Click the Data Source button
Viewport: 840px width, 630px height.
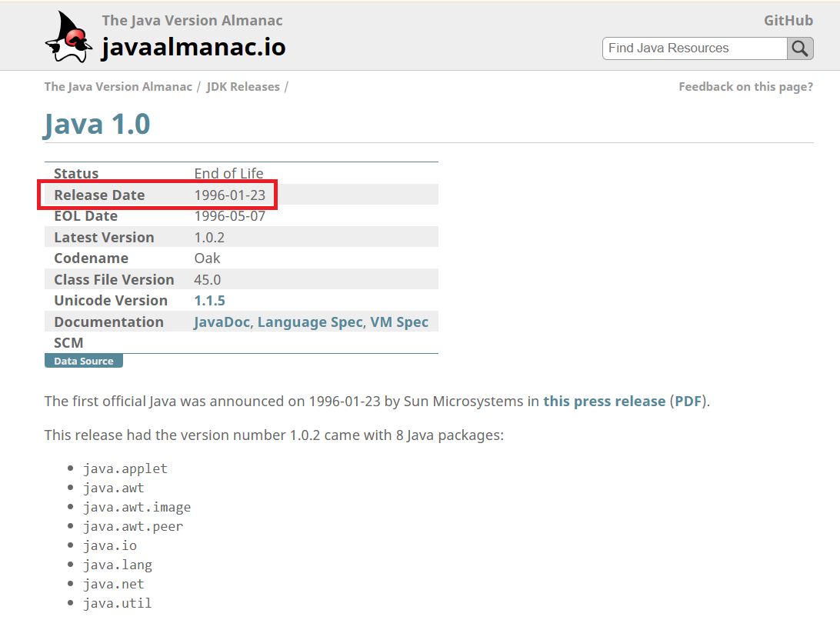[x=84, y=361]
